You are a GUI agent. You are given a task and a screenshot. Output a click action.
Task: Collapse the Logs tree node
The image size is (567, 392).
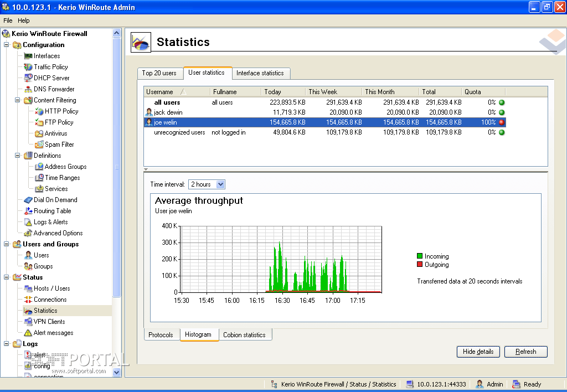click(6, 344)
